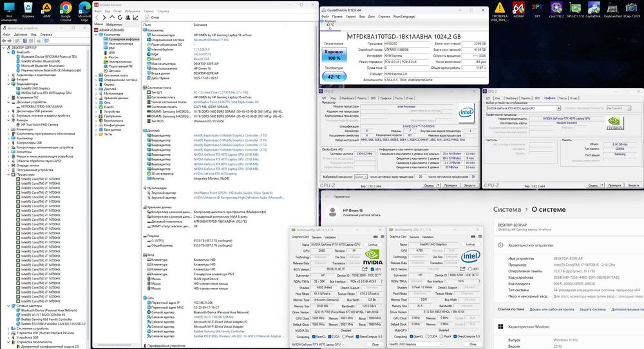Open Сервис menu in AIDA64 menu bar
The width and height of the screenshot is (644, 349).
[149, 12]
